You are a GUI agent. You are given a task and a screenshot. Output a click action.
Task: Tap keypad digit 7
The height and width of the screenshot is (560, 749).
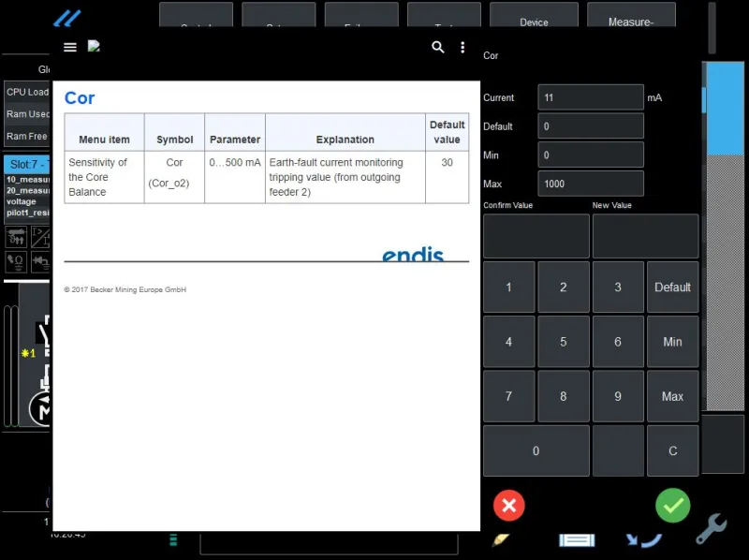tap(508, 396)
